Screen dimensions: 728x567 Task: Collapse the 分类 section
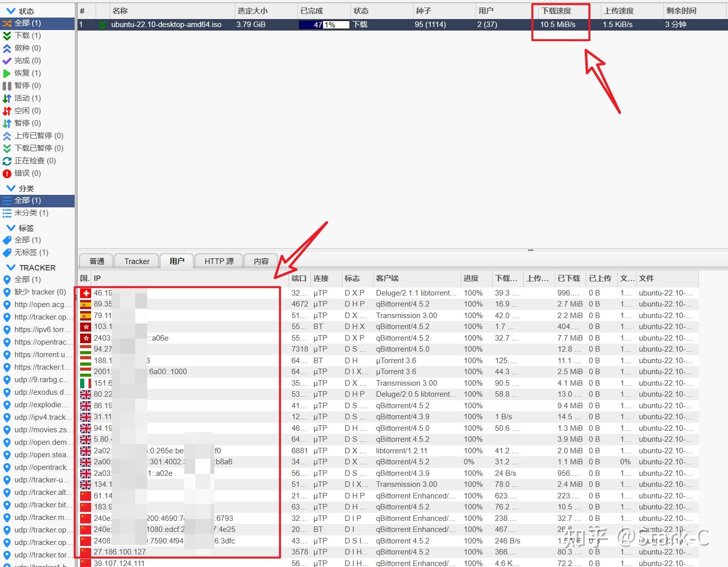coord(11,188)
